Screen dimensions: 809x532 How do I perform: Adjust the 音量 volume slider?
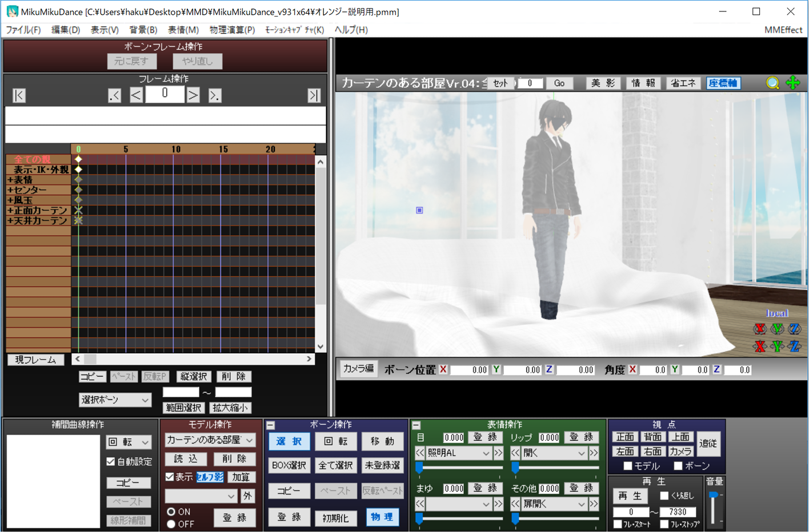point(714,495)
